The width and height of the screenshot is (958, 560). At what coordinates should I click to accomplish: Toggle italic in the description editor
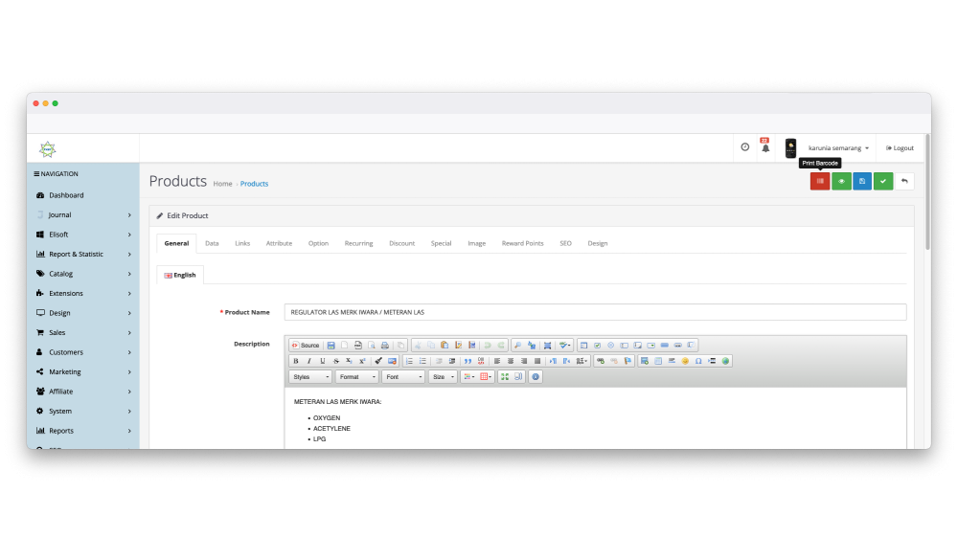point(309,361)
